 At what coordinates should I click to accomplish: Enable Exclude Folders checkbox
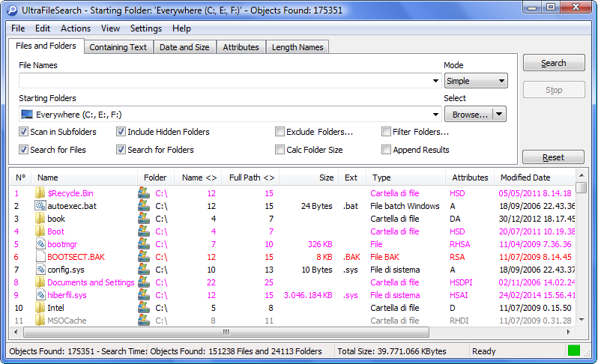(x=280, y=132)
